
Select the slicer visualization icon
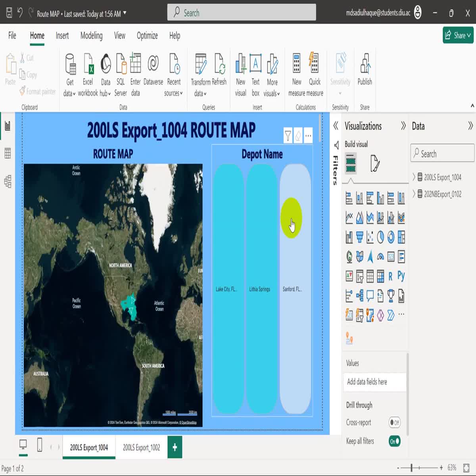point(359,276)
